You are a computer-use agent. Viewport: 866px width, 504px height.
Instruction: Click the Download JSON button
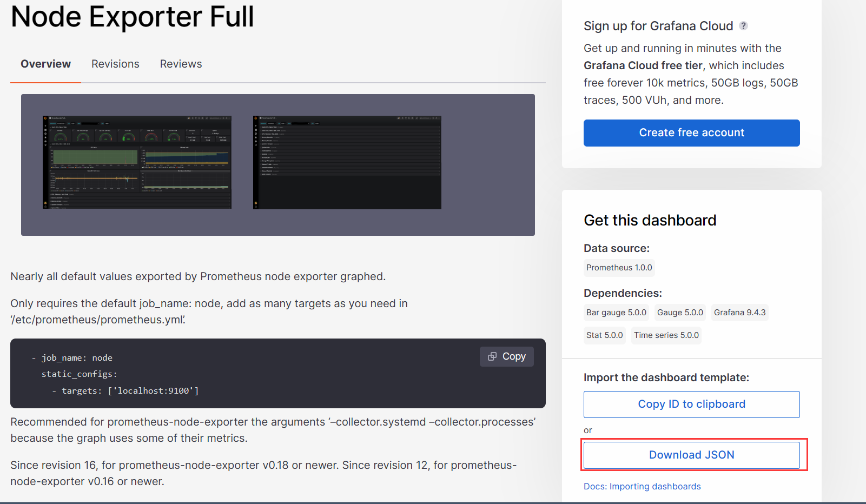point(691,455)
